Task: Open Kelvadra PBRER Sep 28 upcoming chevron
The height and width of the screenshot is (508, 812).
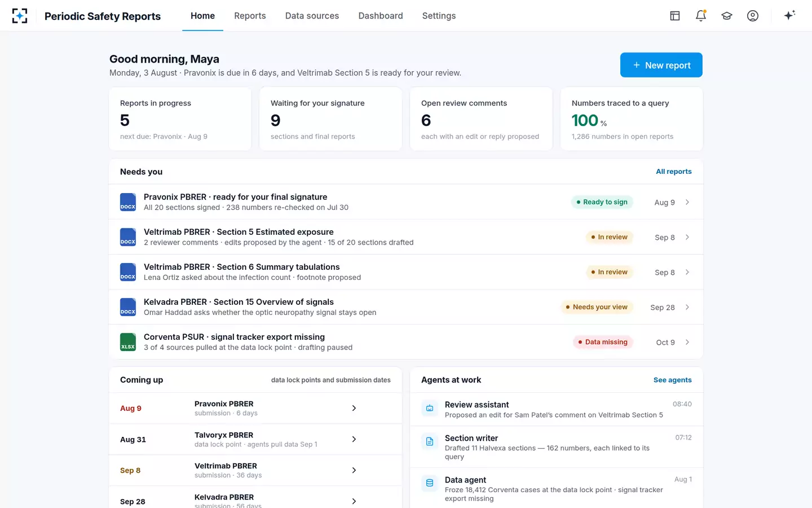Action: tap(354, 501)
